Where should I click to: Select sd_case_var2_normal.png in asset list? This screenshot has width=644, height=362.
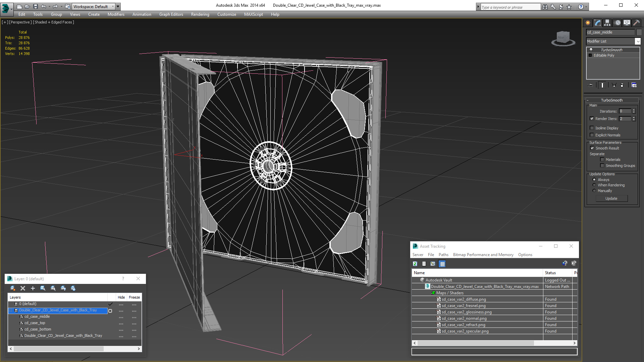[x=464, y=318]
